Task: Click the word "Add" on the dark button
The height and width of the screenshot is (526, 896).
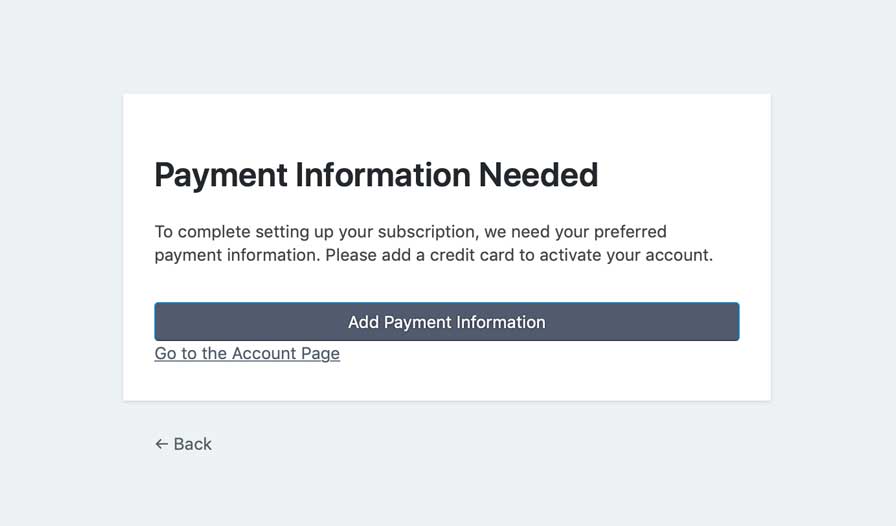Action: 363,322
